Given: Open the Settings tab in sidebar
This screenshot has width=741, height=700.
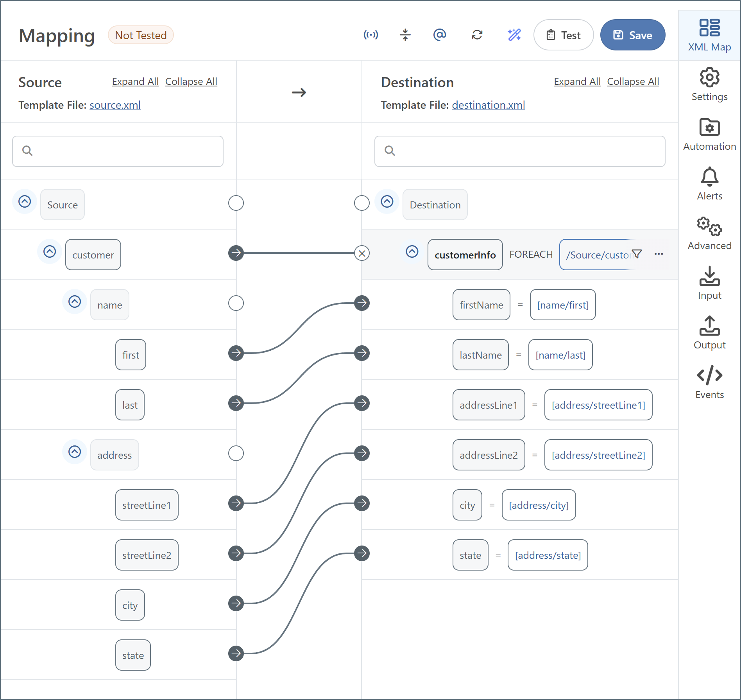Looking at the screenshot, I should [709, 85].
